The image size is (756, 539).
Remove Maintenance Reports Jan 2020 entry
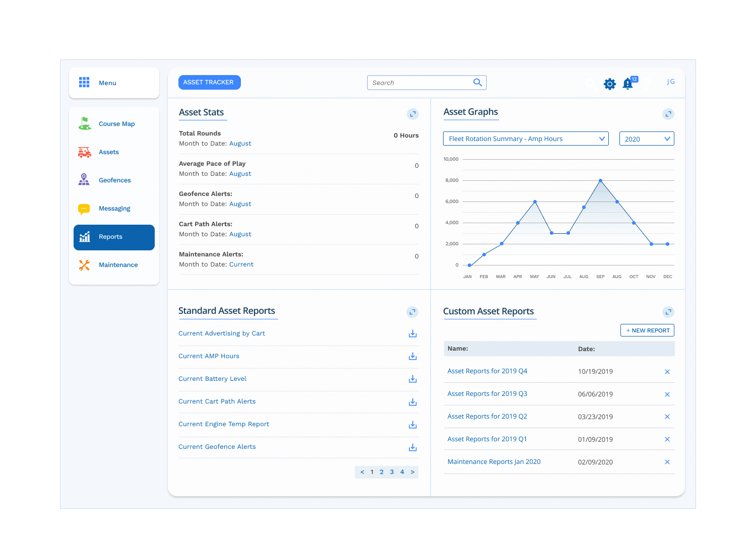pyautogui.click(x=667, y=462)
